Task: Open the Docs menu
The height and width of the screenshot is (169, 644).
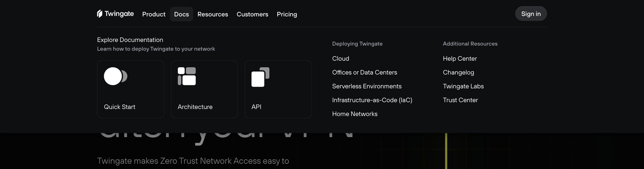Action: (x=181, y=14)
